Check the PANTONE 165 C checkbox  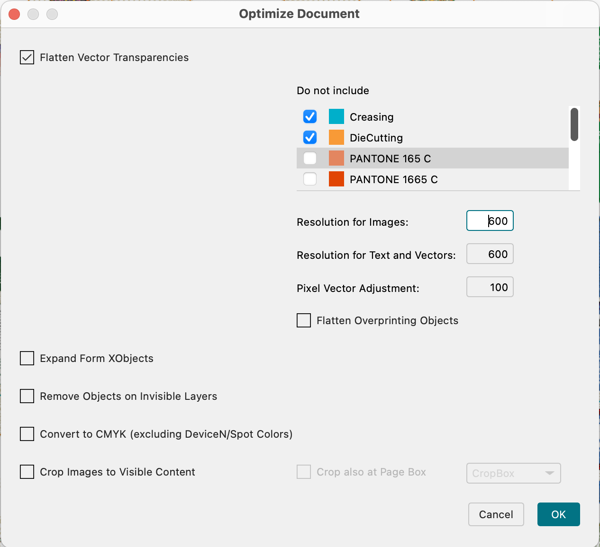click(310, 159)
